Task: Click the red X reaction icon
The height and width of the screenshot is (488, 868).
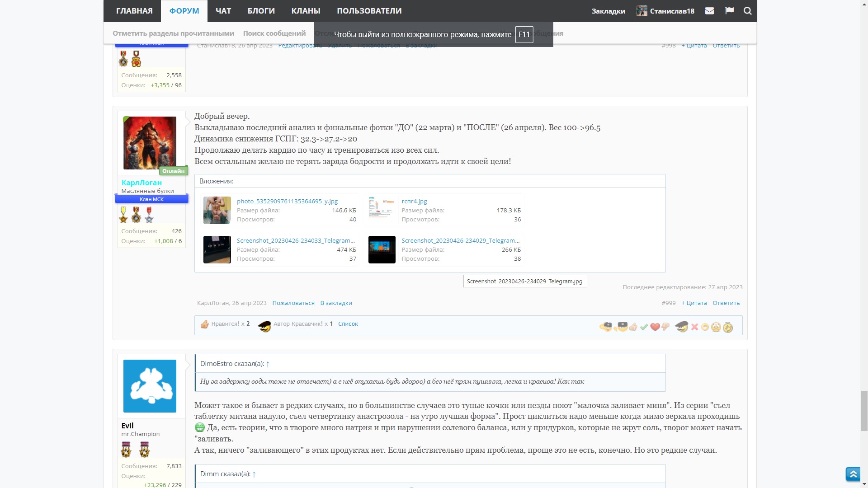Action: click(x=694, y=327)
